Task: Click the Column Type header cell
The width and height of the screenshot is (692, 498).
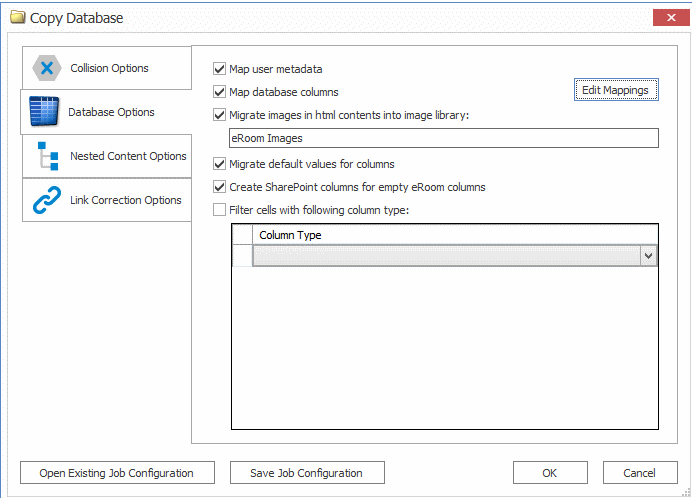Action: tap(455, 235)
